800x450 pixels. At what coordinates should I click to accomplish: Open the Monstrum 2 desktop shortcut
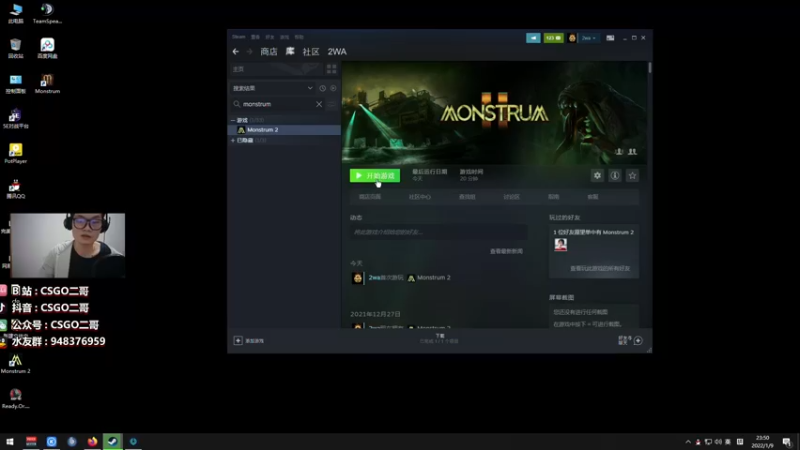[15, 364]
